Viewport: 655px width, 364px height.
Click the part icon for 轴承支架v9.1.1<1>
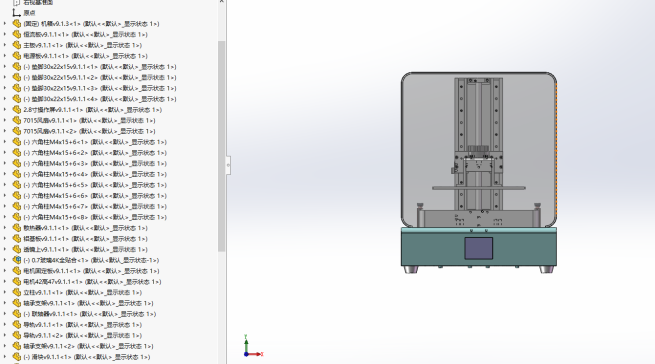[x=17, y=303]
